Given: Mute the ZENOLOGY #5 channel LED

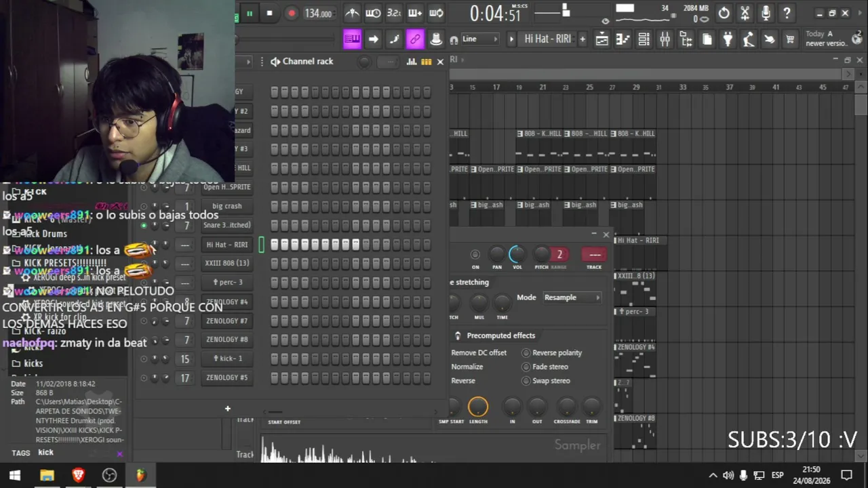Looking at the screenshot, I should pyautogui.click(x=144, y=378).
